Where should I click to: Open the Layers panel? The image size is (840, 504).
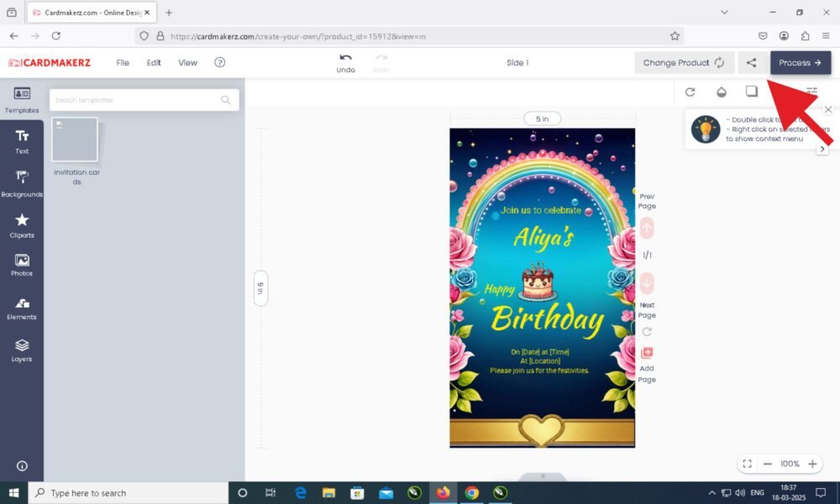(22, 349)
